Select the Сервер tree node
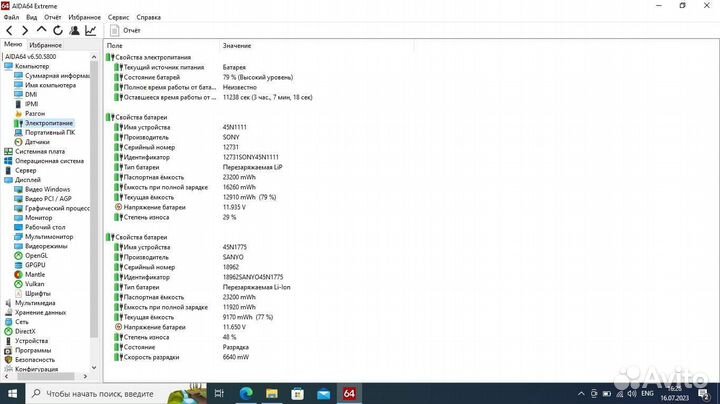Screen dimensions: 720x404 (x=21, y=170)
